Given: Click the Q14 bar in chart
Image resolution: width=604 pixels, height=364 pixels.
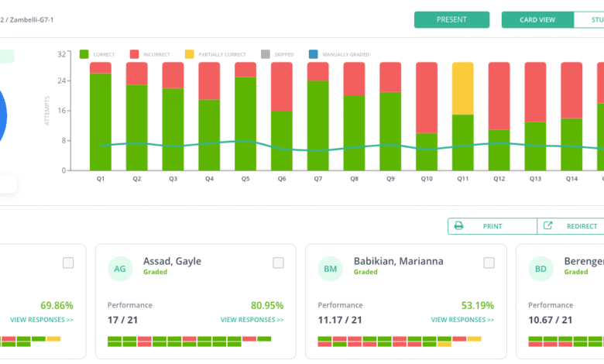Looking at the screenshot, I should pos(571,116).
